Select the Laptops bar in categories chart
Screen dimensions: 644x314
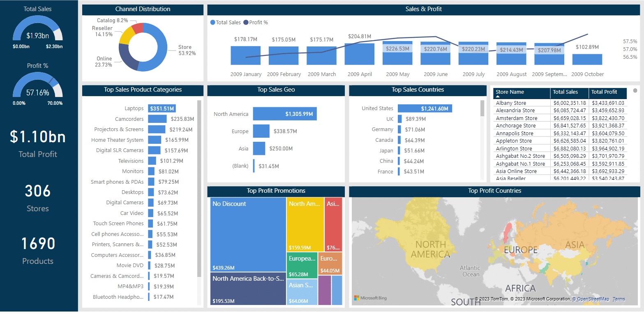tap(162, 109)
